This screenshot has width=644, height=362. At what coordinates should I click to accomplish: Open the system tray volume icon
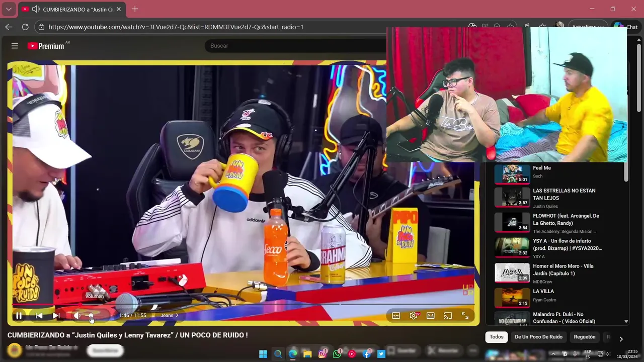(607, 354)
